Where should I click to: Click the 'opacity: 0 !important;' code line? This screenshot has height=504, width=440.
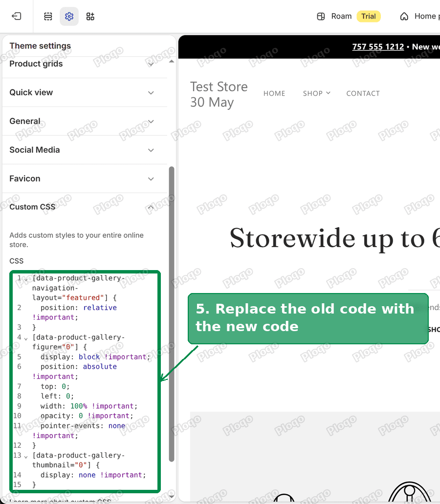coord(87,416)
